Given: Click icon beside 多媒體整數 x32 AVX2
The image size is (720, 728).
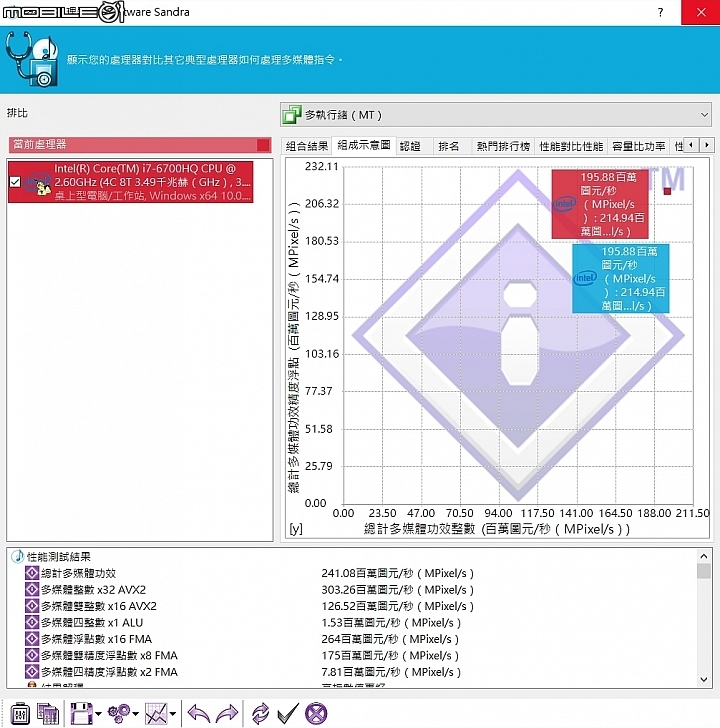Looking at the screenshot, I should (x=32, y=590).
